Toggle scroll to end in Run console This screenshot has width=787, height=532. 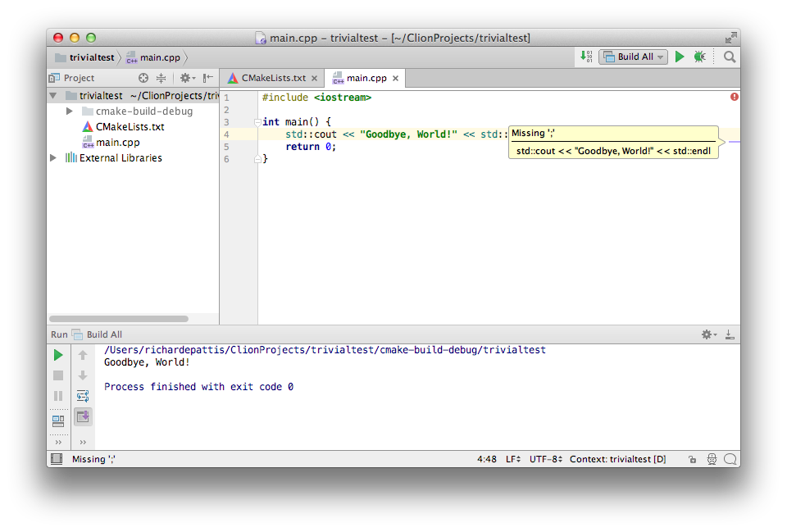coord(83,416)
